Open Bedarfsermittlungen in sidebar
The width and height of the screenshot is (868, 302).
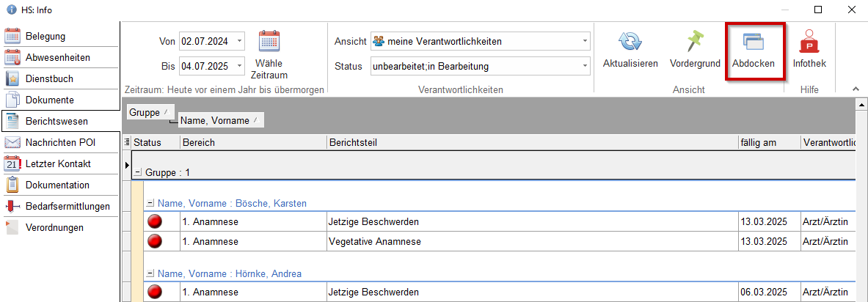[68, 206]
